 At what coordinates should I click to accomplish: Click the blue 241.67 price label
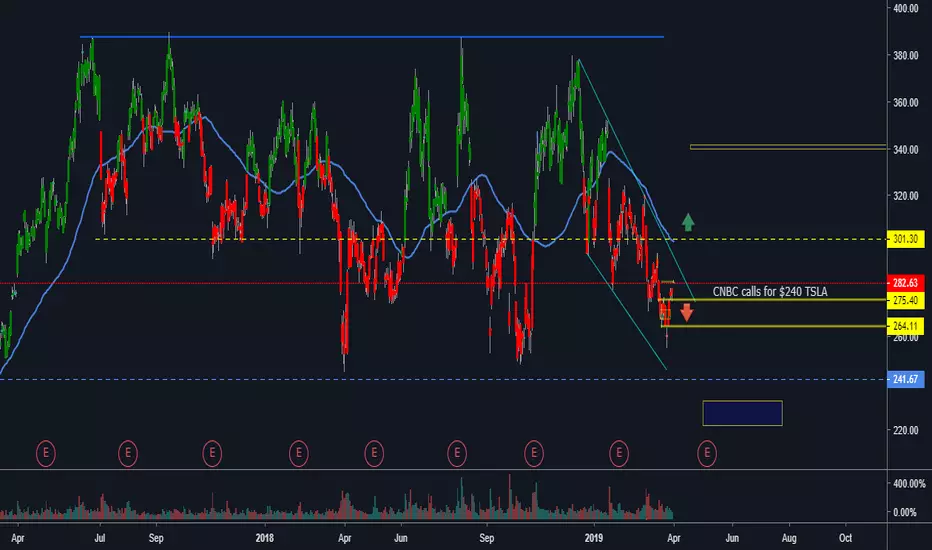(x=905, y=379)
